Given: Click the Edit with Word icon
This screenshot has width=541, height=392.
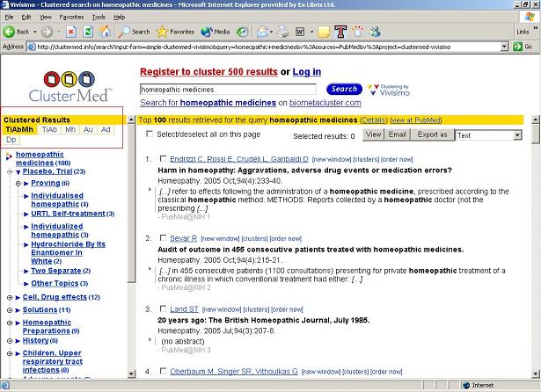Looking at the screenshot, I should coord(300,32).
